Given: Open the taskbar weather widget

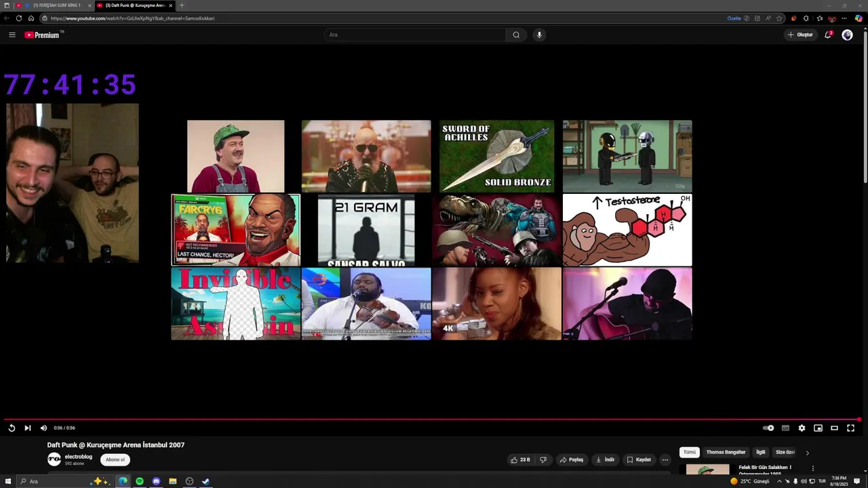Looking at the screenshot, I should click(749, 481).
